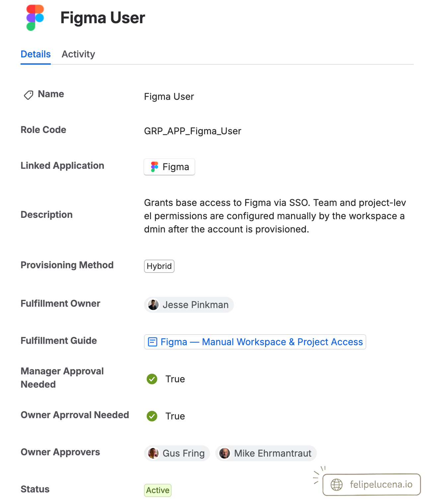Click the Owner Approvers field label
The height and width of the screenshot is (504, 430).
point(60,452)
